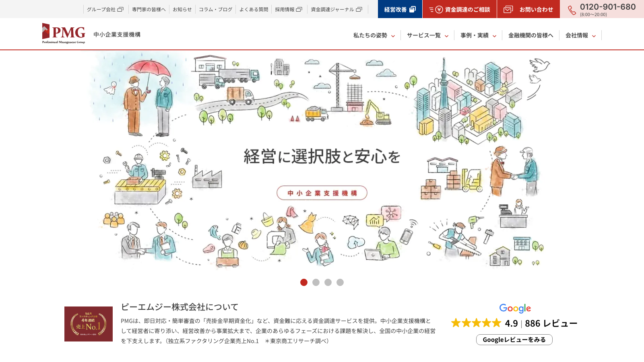
Task: Click the envelope icon for お問い合わせ
Action: pyautogui.click(x=508, y=9)
